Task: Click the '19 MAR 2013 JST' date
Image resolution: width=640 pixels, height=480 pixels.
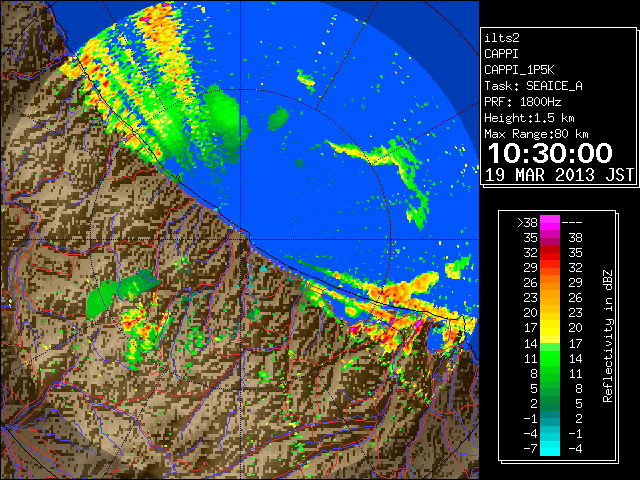Action: tap(559, 175)
